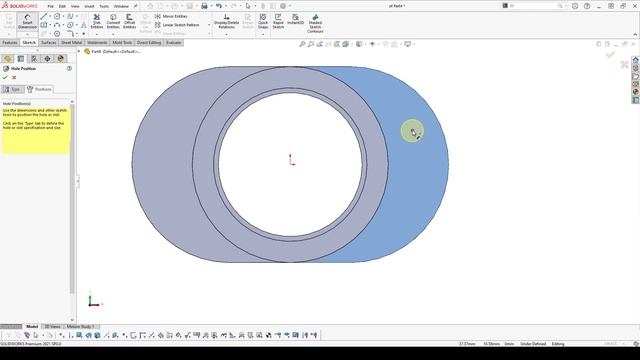Switch to the Surfaces tab
The height and width of the screenshot is (360, 640).
tap(49, 42)
